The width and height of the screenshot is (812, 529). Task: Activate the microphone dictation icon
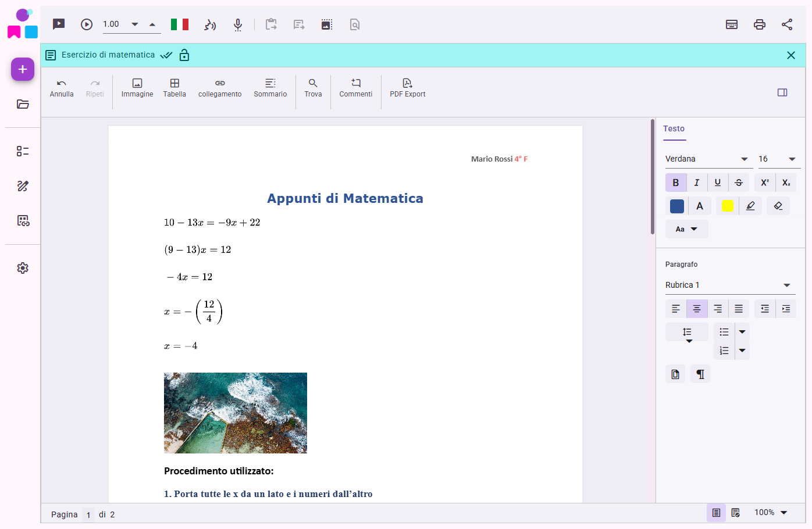click(x=238, y=24)
